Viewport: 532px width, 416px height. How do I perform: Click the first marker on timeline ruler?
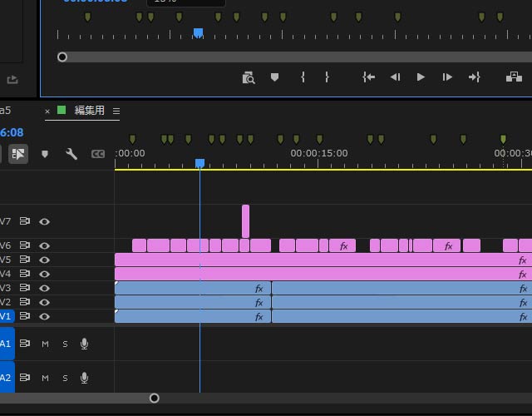tap(132, 139)
